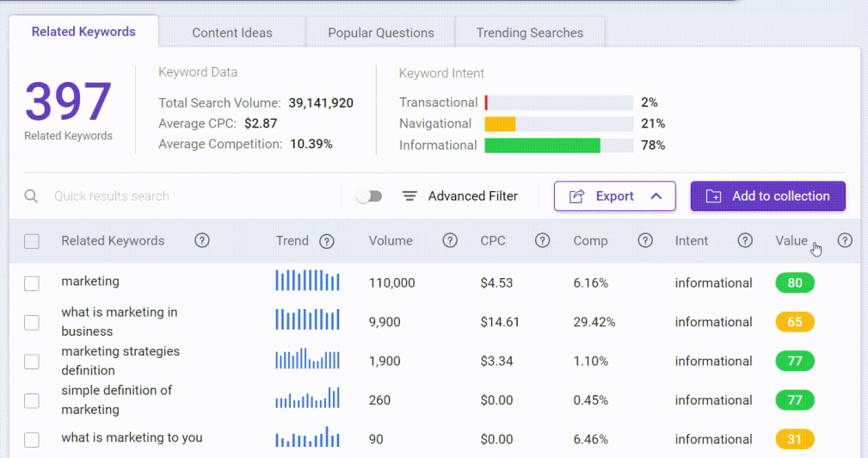The height and width of the screenshot is (458, 868).
Task: Click the Trend column help icon
Action: (x=327, y=241)
